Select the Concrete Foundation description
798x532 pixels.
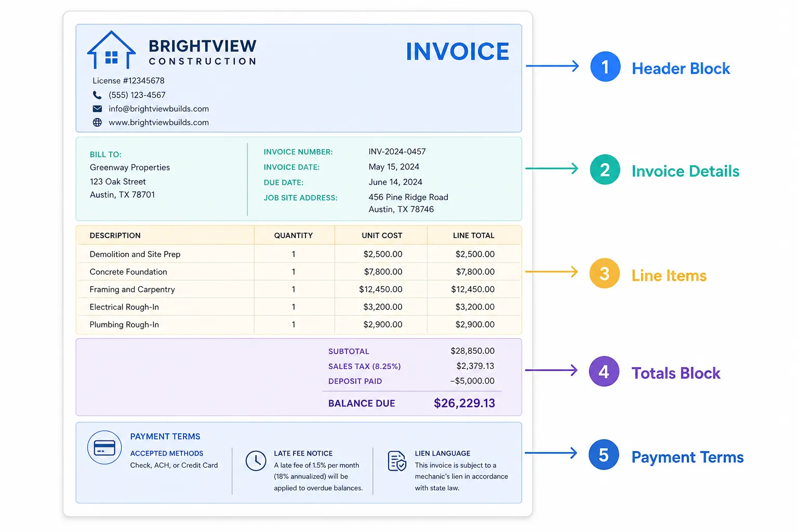click(128, 272)
